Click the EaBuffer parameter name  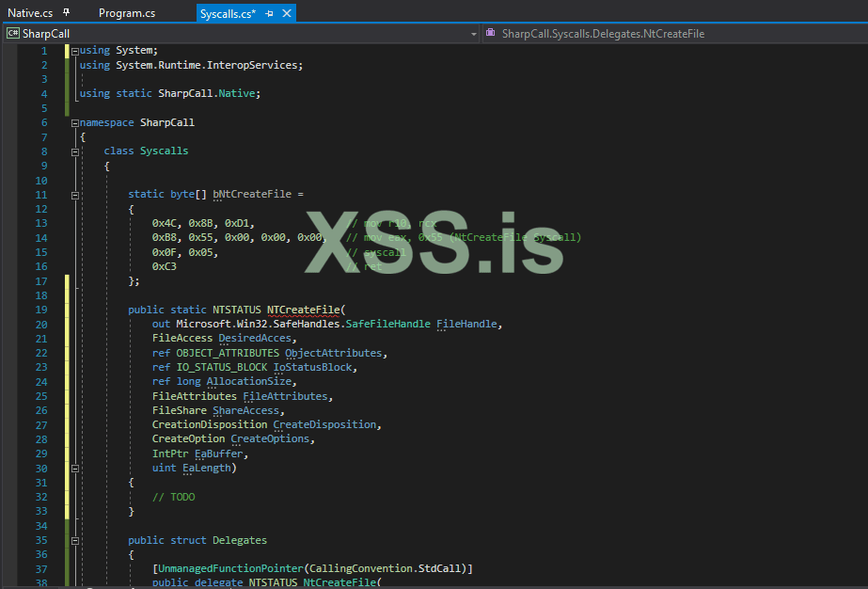[219, 454]
